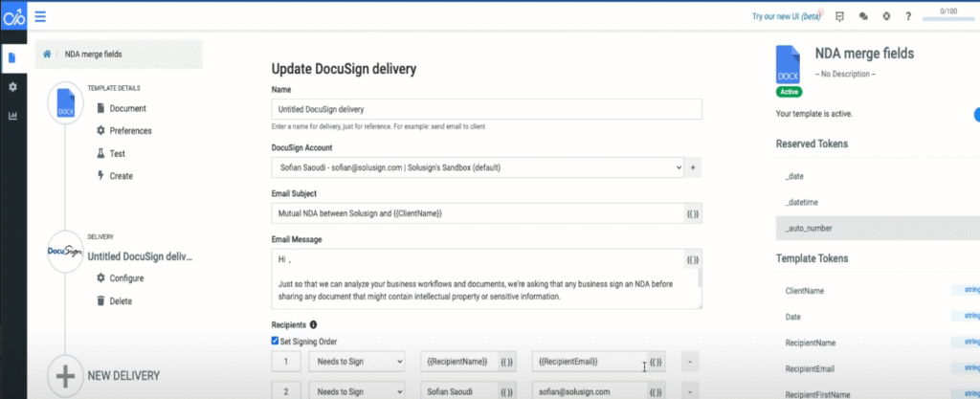Click the lifebuoy support icon in the header

tap(886, 16)
